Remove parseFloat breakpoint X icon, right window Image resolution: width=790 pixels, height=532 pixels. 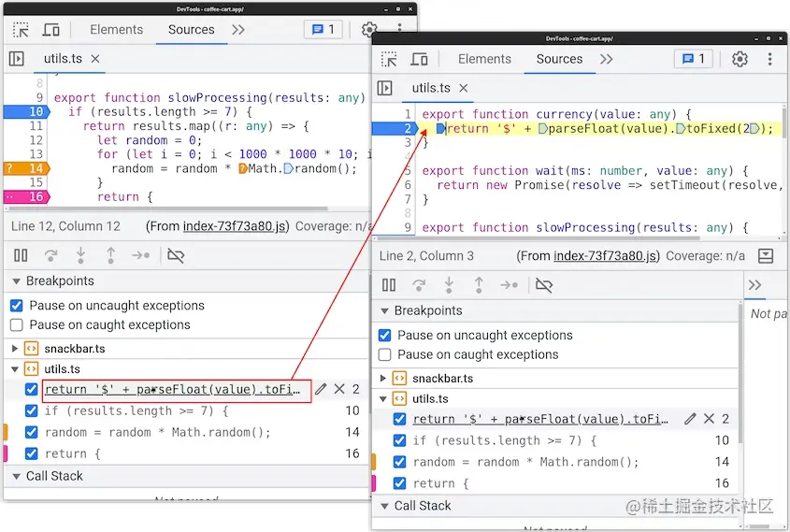[x=709, y=419]
